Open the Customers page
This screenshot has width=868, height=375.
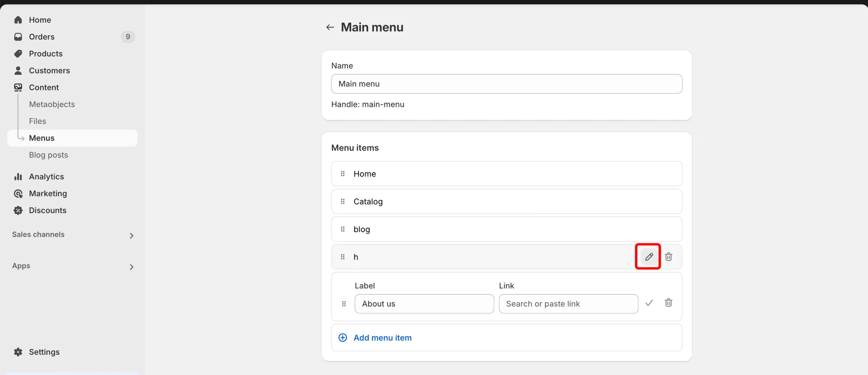(x=49, y=70)
